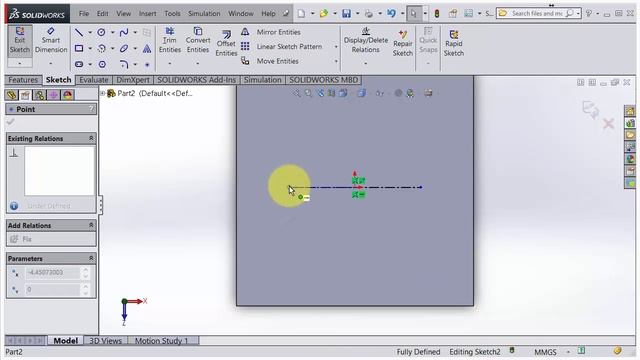This screenshot has height=360, width=640.
Task: Click Linear Sketch Pattern icon
Action: (245, 47)
